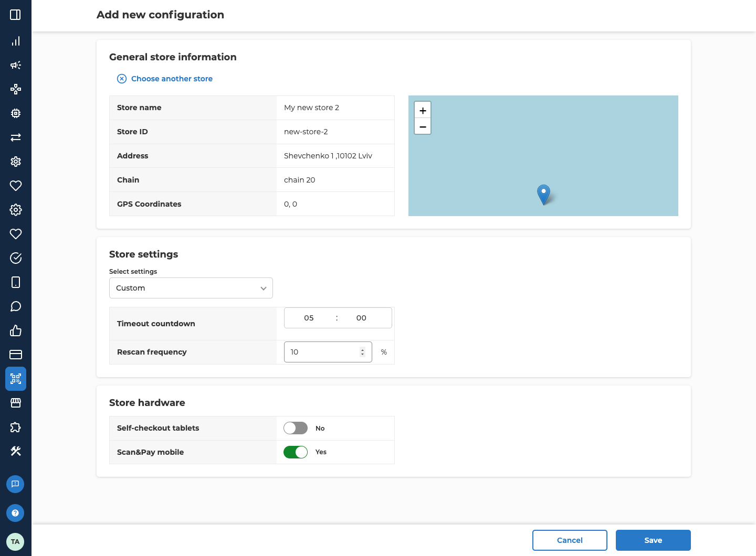Click the Timeout countdown 00 seconds field
The height and width of the screenshot is (556, 756).
click(x=361, y=318)
